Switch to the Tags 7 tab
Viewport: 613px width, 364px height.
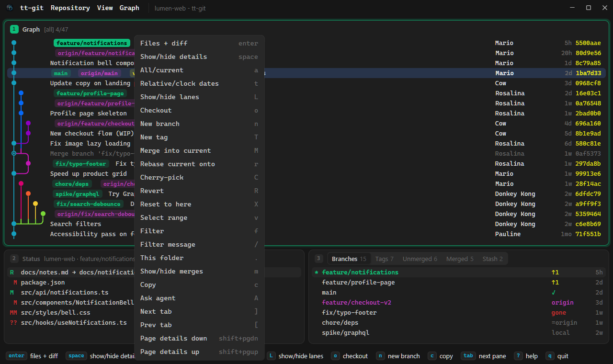click(384, 259)
